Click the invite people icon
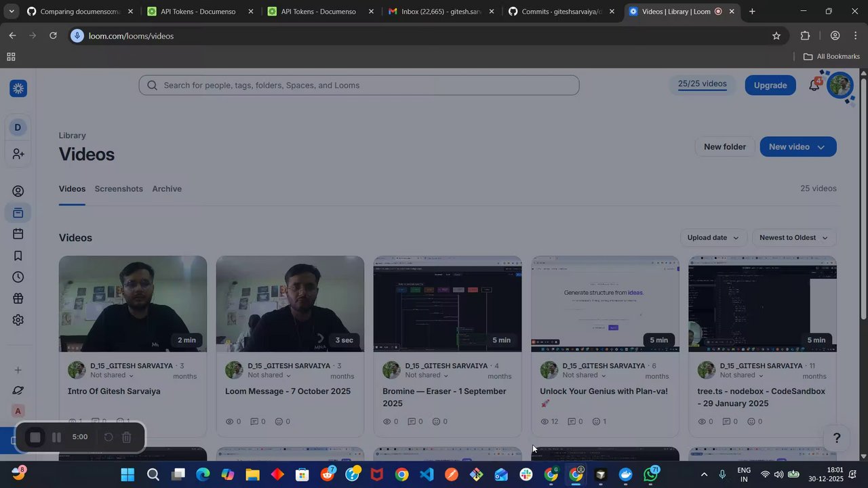 coord(18,155)
